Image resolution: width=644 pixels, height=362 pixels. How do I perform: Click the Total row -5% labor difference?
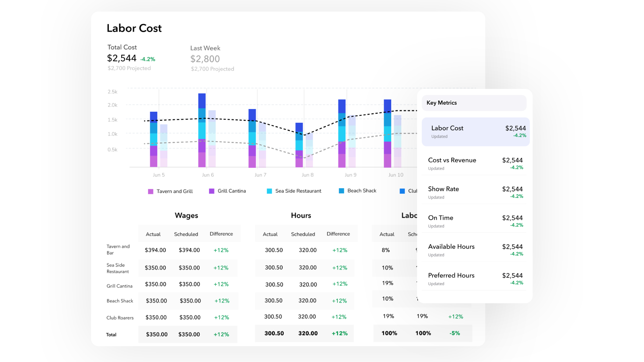pyautogui.click(x=455, y=333)
